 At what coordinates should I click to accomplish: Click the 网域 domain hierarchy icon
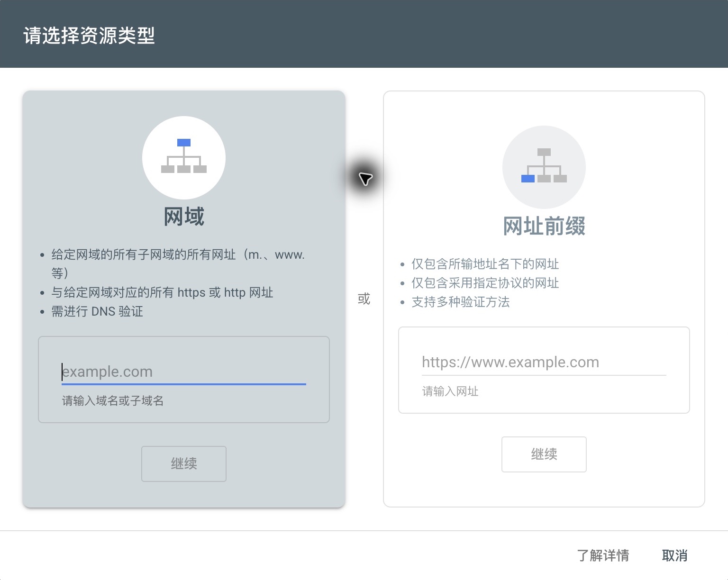184,157
